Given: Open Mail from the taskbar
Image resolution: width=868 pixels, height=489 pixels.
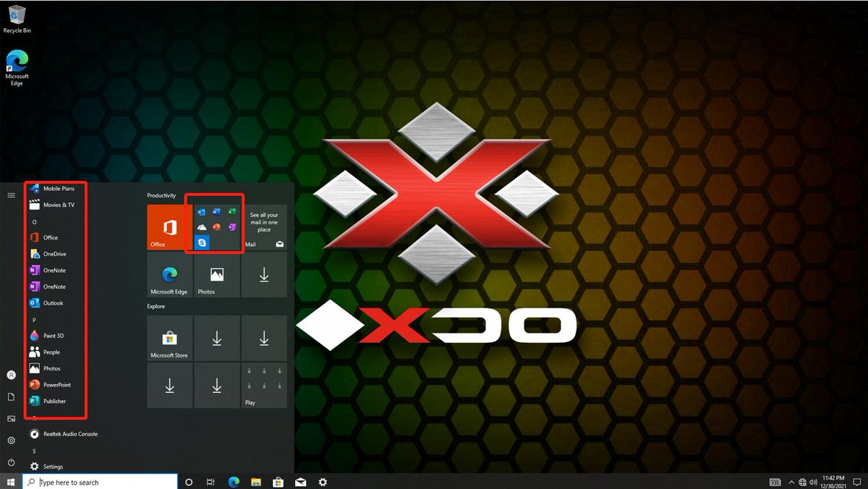Looking at the screenshot, I should point(300,482).
